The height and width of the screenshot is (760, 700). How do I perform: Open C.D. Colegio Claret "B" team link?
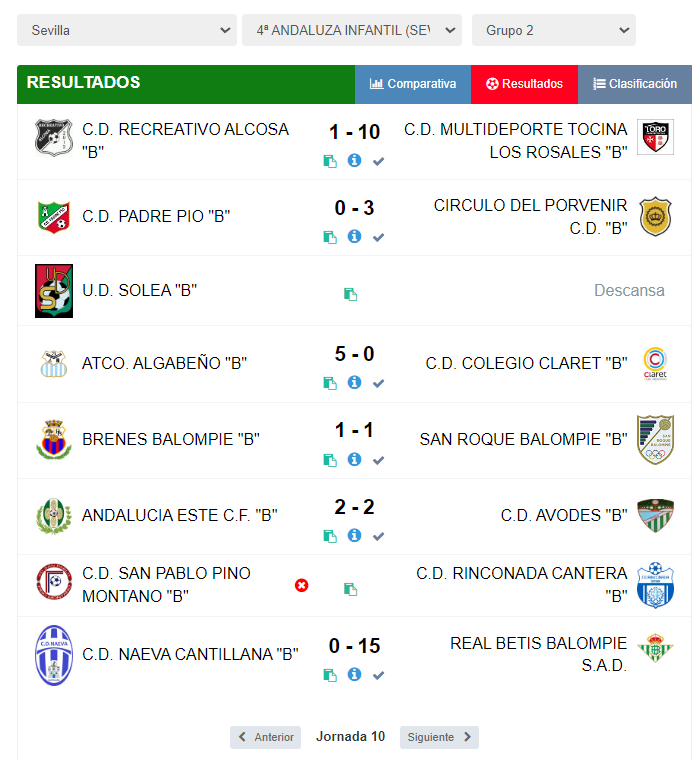click(526, 363)
